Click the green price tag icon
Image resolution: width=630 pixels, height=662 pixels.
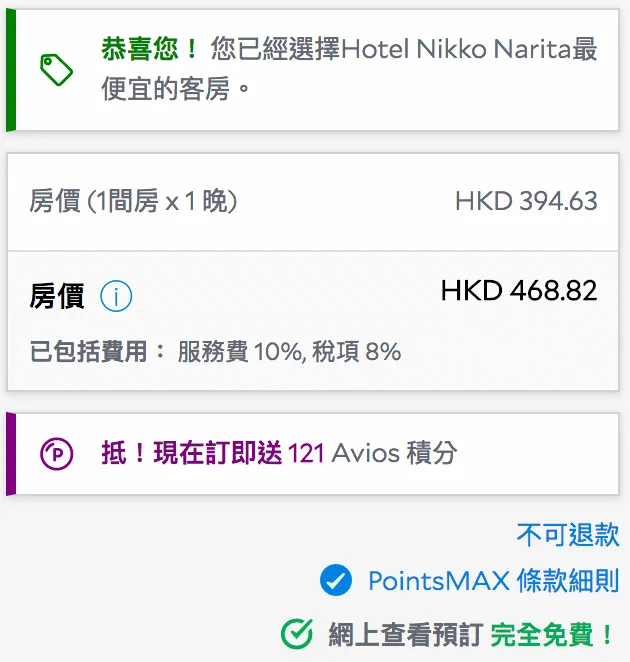56,70
